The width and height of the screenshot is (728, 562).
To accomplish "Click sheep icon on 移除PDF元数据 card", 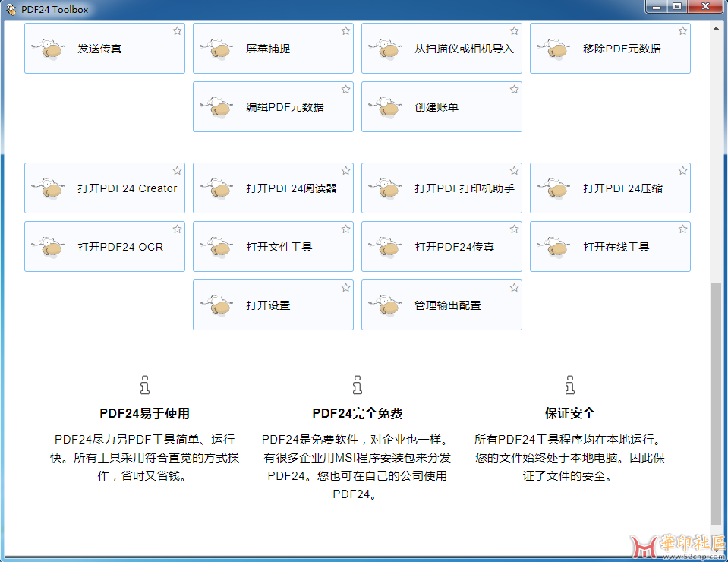I will (x=554, y=49).
